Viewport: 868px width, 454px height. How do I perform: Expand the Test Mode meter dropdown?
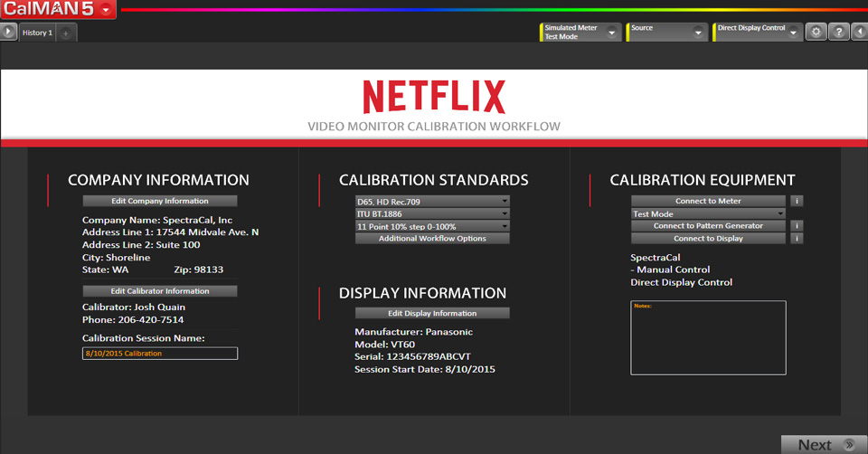click(x=708, y=213)
